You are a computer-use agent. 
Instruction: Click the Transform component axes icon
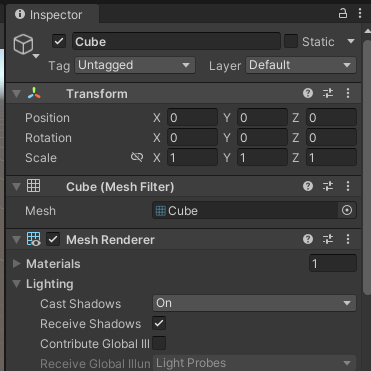[34, 93]
